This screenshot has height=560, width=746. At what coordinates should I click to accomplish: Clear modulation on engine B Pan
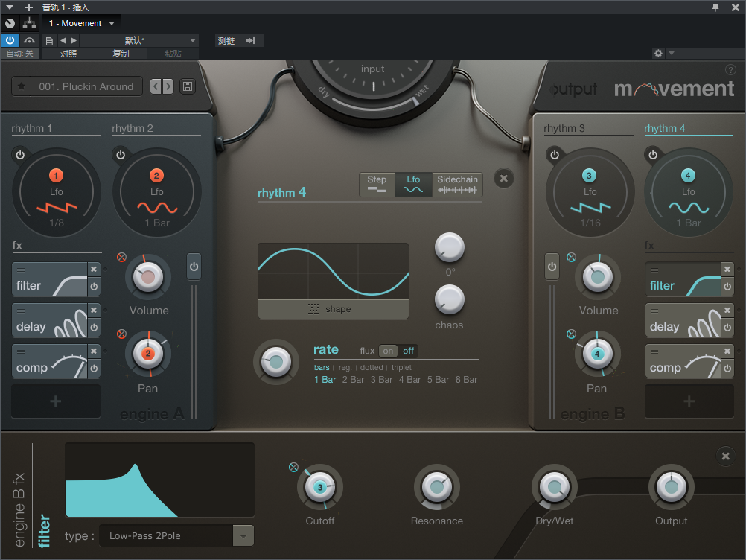571,334
